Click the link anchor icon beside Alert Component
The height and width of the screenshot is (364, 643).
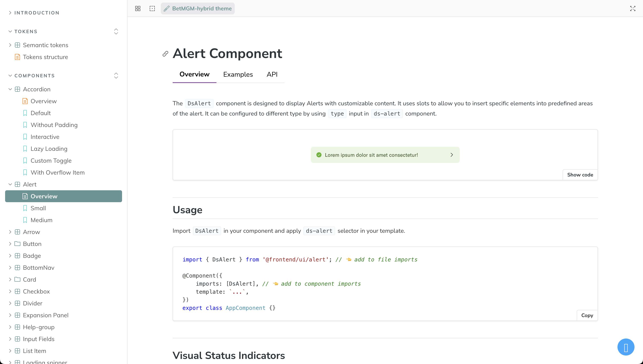point(165,54)
